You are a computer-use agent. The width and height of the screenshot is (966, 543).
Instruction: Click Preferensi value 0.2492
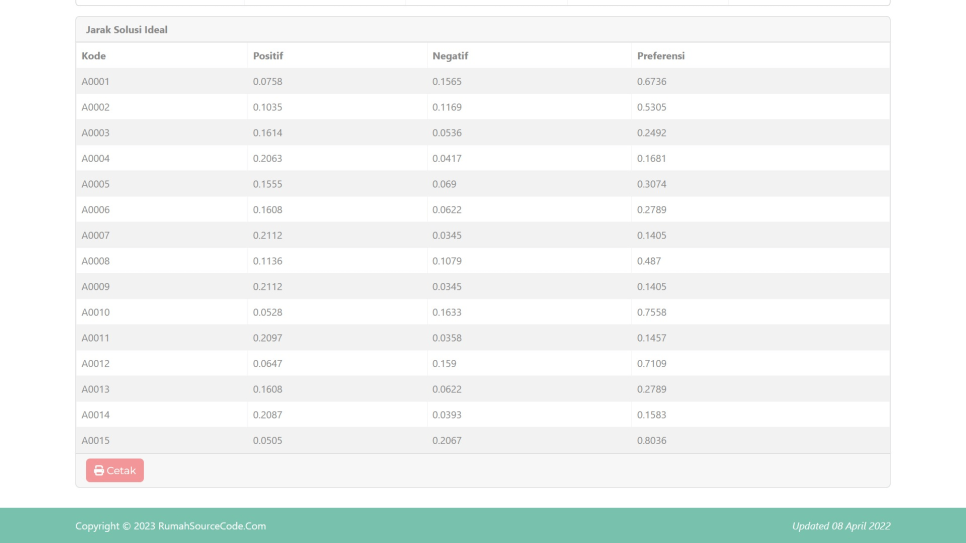652,133
